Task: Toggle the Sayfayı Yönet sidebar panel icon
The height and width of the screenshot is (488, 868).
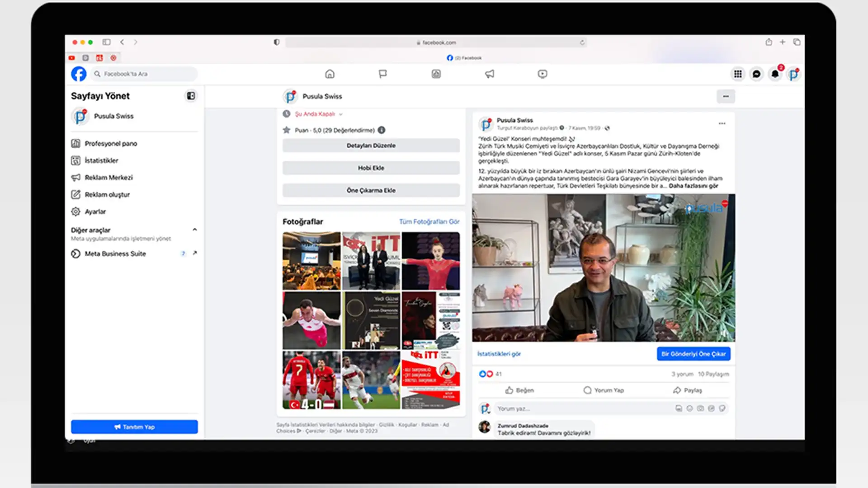Action: click(x=191, y=96)
